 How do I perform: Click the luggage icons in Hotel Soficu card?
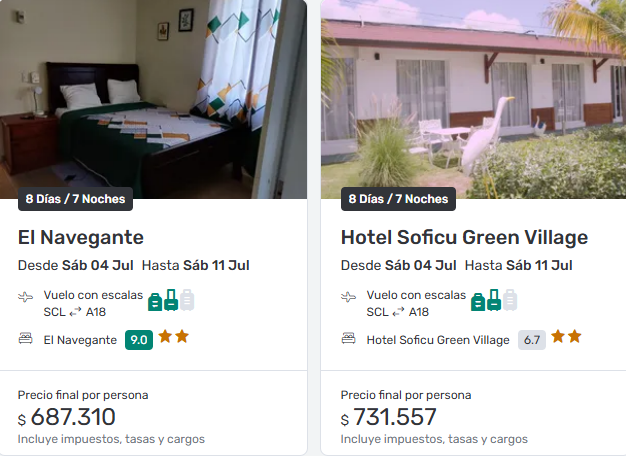pyautogui.click(x=494, y=300)
